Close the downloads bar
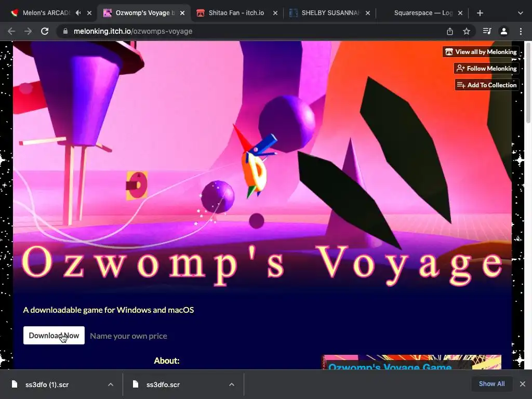 coord(523,384)
